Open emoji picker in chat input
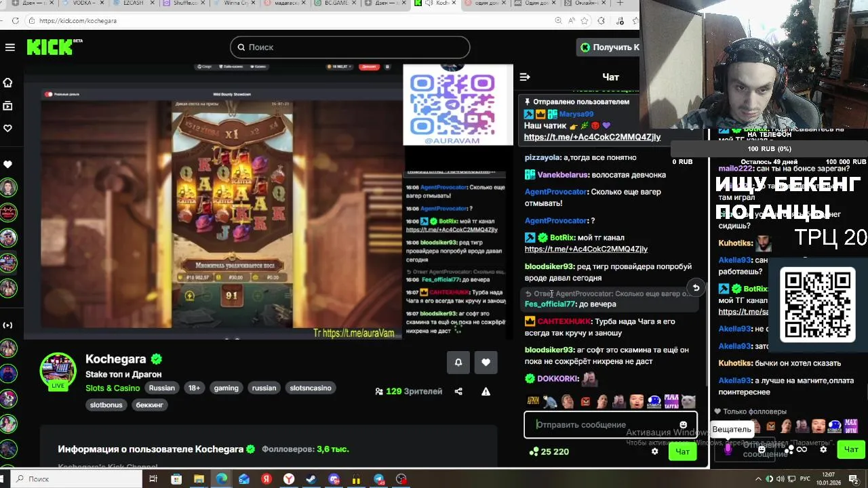 pyautogui.click(x=684, y=425)
